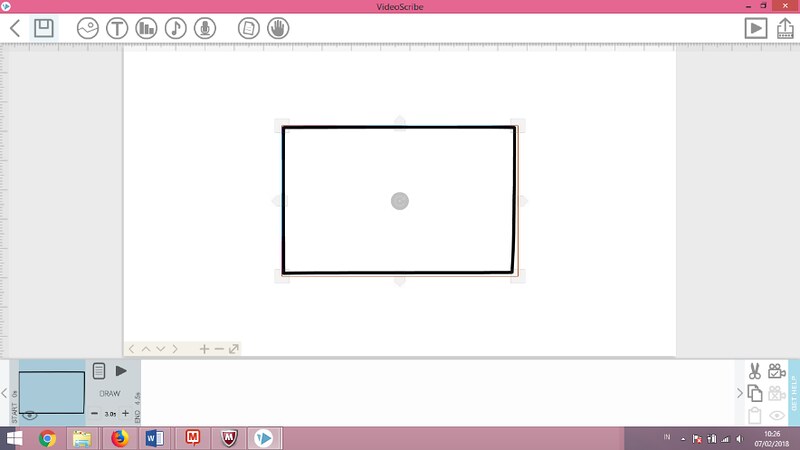Screen dimensions: 800x450
Task: Pan canvas up with navigation arrow
Action: point(146,349)
